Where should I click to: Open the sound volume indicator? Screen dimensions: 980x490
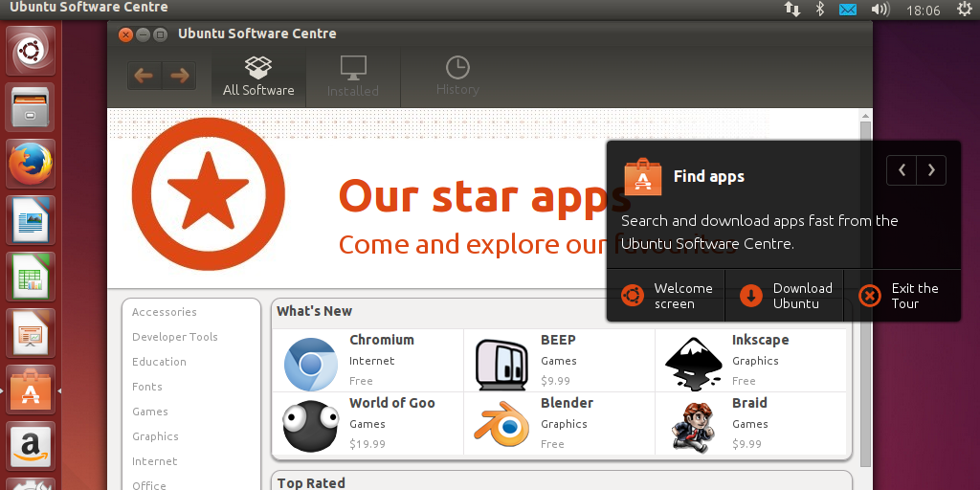[x=880, y=10]
